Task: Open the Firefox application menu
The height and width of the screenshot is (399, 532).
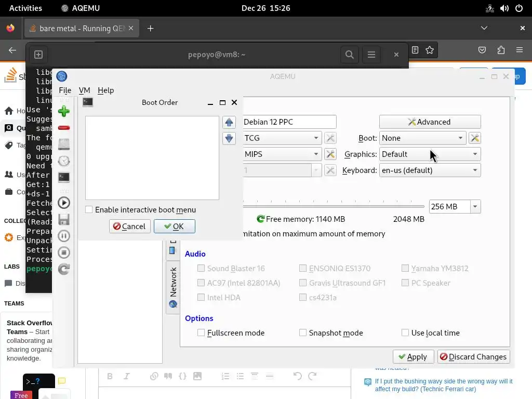Action: point(520,50)
